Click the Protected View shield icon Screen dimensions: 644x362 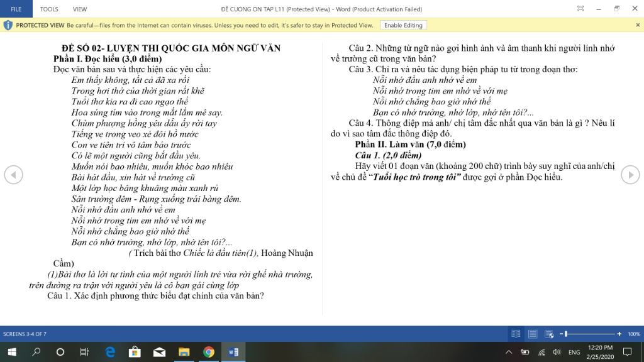pyautogui.click(x=8, y=25)
